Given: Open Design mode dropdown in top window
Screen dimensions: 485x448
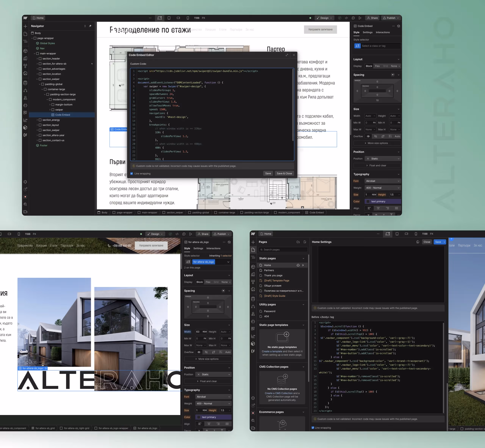Looking at the screenshot, I should pos(324,18).
